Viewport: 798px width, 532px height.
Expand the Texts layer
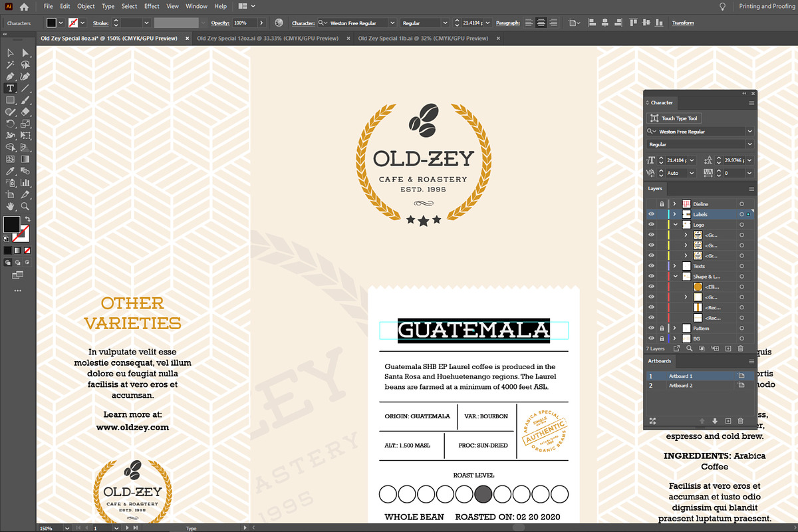(x=674, y=266)
